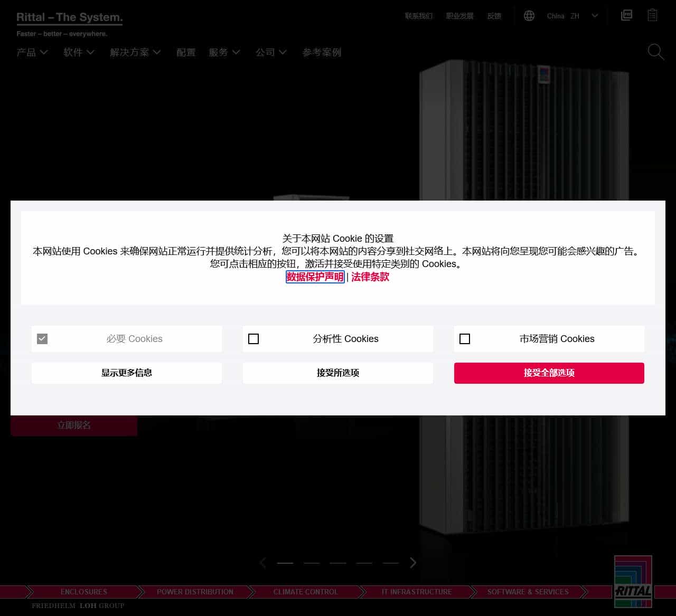Select the second carousel slide indicator
The image size is (676, 616).
(312, 563)
